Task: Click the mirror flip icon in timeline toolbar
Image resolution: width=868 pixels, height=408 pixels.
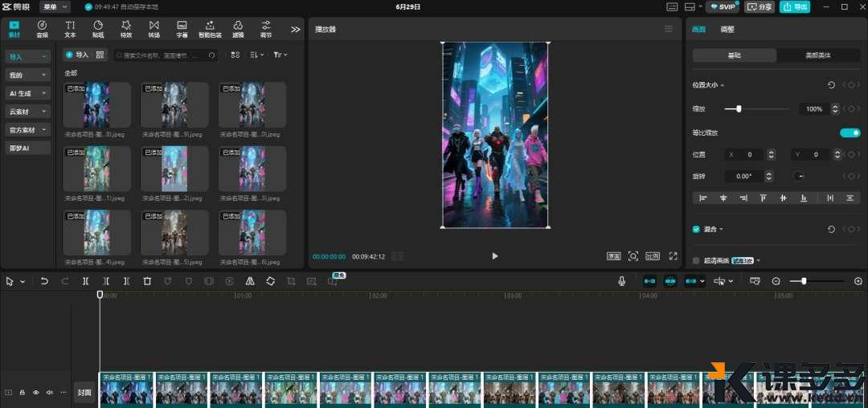Action: pos(250,281)
